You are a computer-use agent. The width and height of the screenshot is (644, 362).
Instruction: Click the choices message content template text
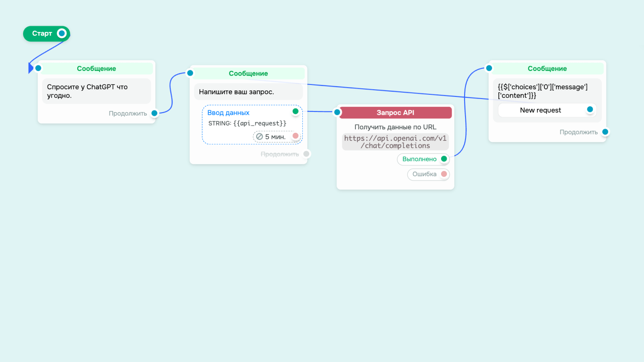point(543,91)
